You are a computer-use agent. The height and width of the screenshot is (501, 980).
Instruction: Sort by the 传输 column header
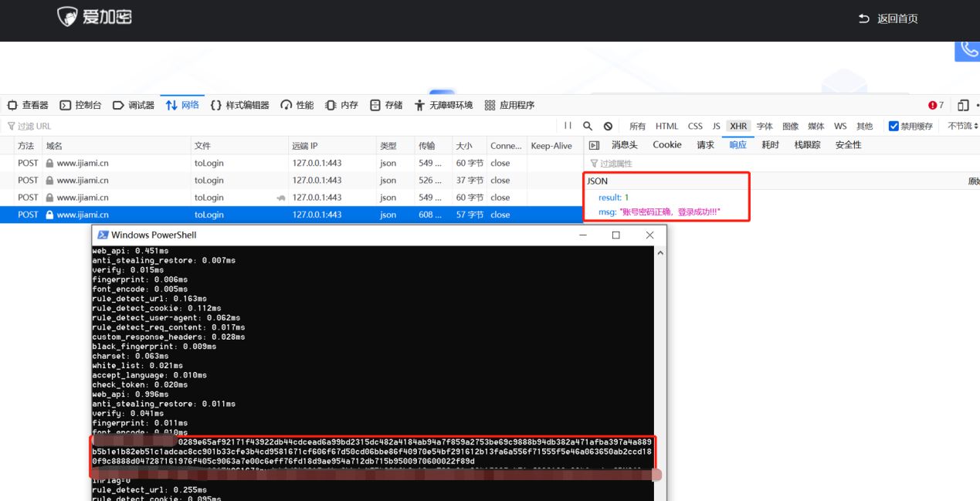click(x=432, y=146)
